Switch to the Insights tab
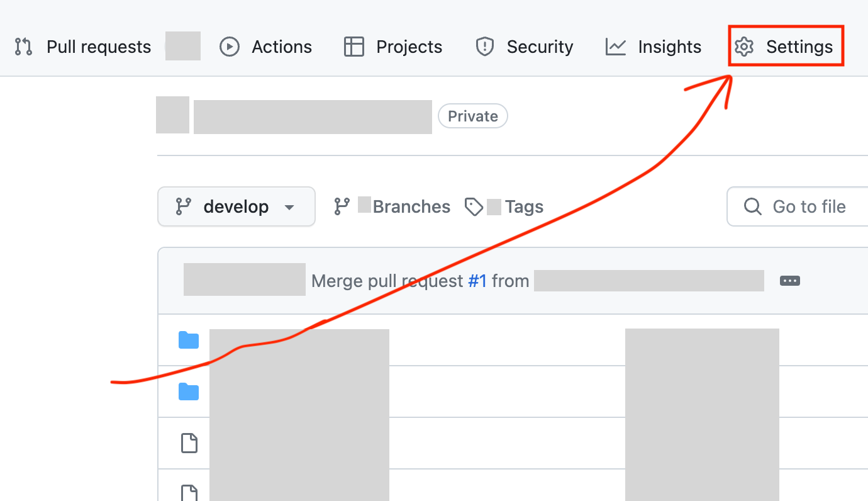The image size is (868, 501). (654, 47)
